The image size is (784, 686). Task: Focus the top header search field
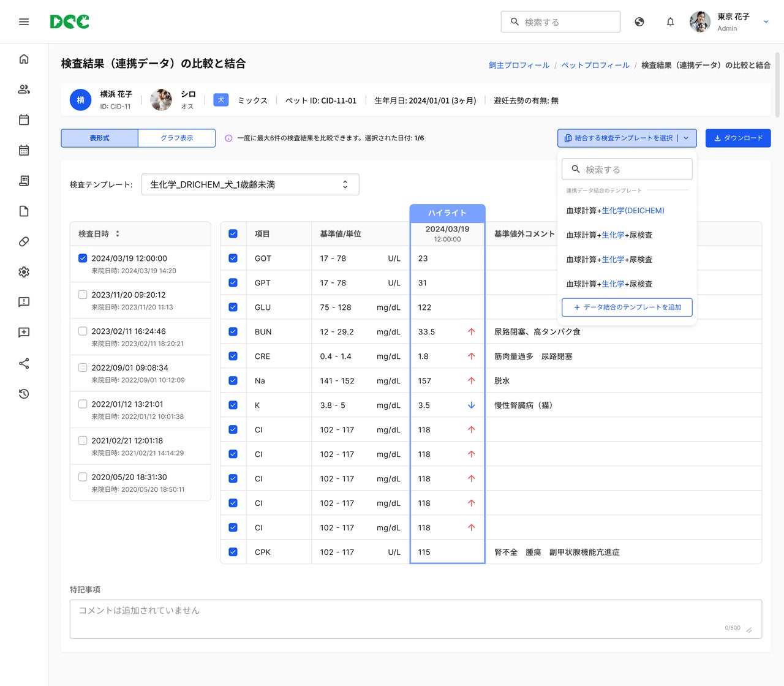tap(560, 22)
